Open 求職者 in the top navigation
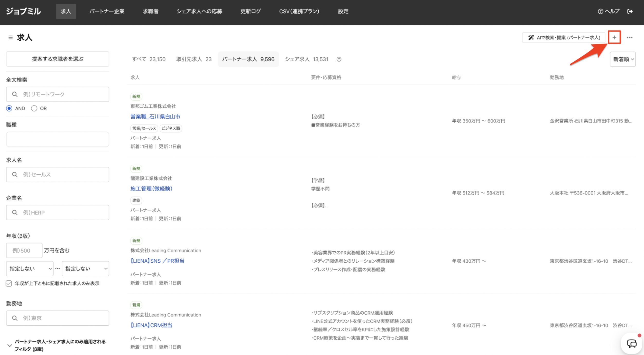 point(150,11)
